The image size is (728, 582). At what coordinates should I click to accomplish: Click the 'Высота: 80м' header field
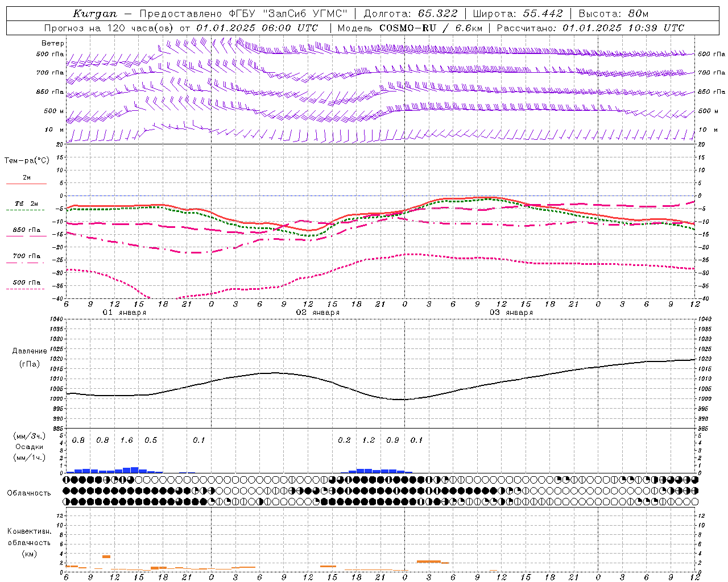coord(613,13)
